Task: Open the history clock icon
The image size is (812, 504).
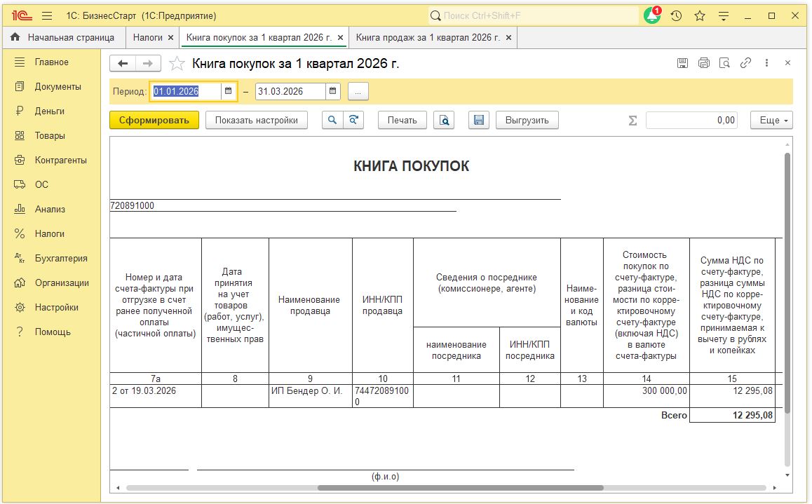Action: click(676, 15)
